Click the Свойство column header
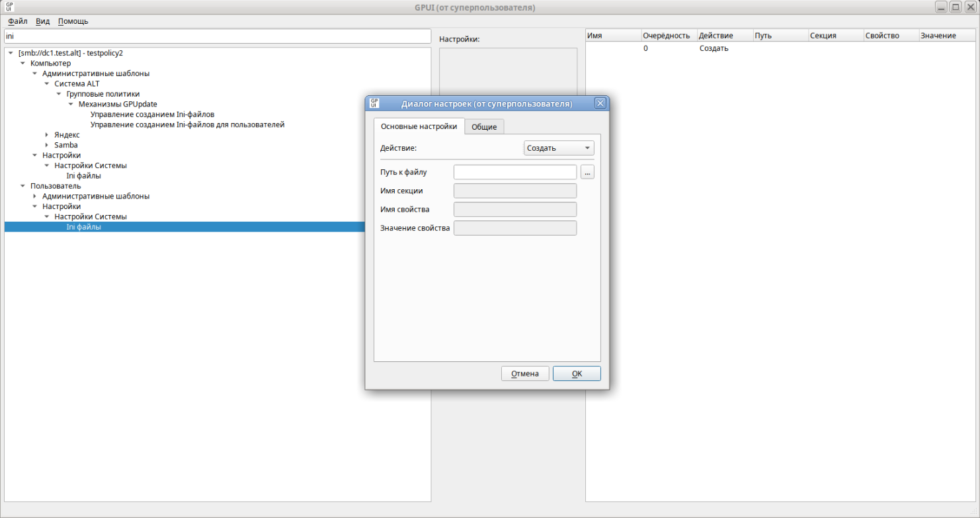This screenshot has width=980, height=518. click(x=891, y=36)
